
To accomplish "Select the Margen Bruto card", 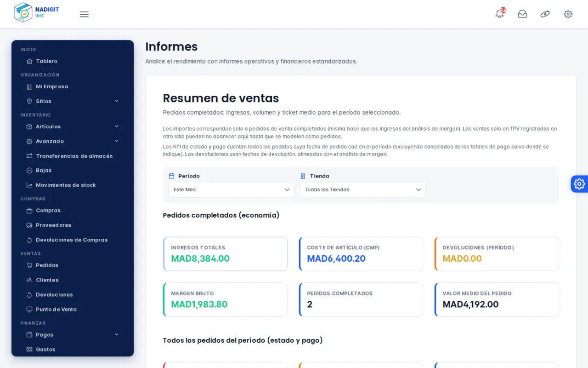I will point(225,299).
